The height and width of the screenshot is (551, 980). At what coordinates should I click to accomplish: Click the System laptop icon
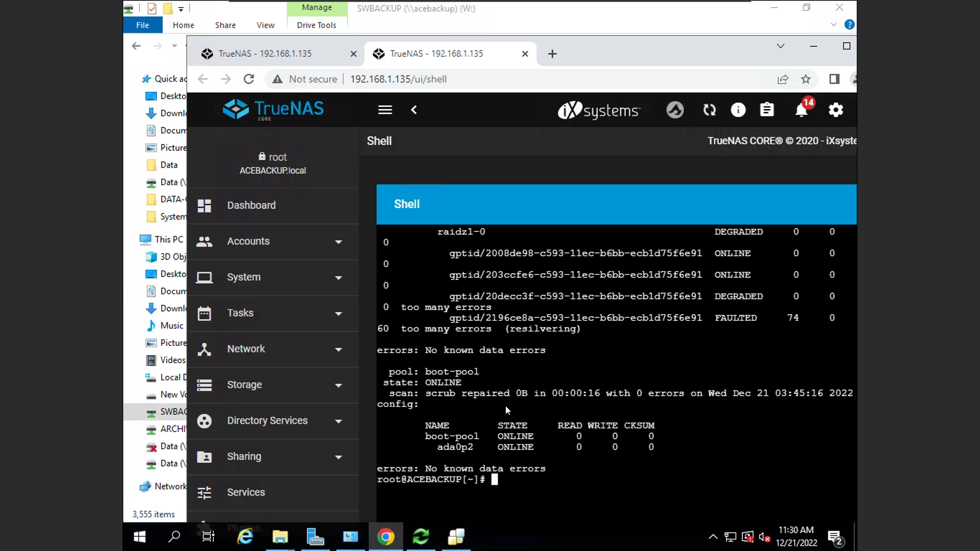tap(204, 277)
